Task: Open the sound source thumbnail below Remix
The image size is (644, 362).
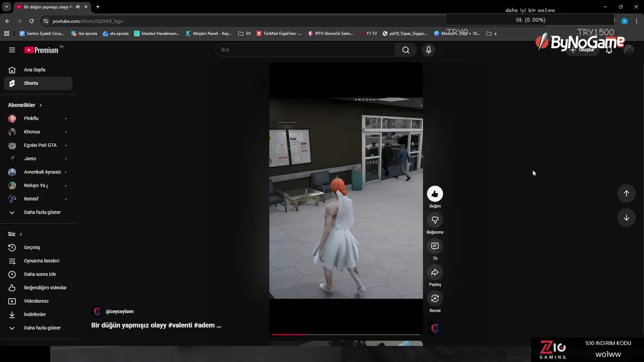Action: [435, 328]
